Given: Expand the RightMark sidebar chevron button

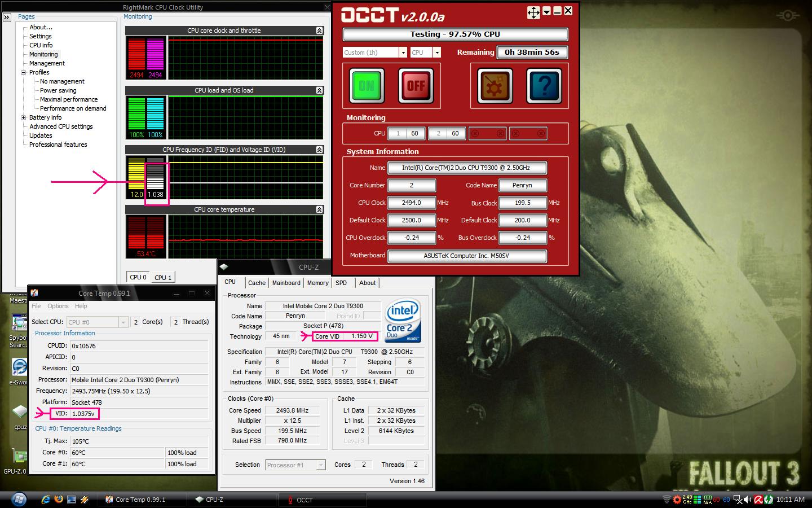Looking at the screenshot, I should pos(7,17).
